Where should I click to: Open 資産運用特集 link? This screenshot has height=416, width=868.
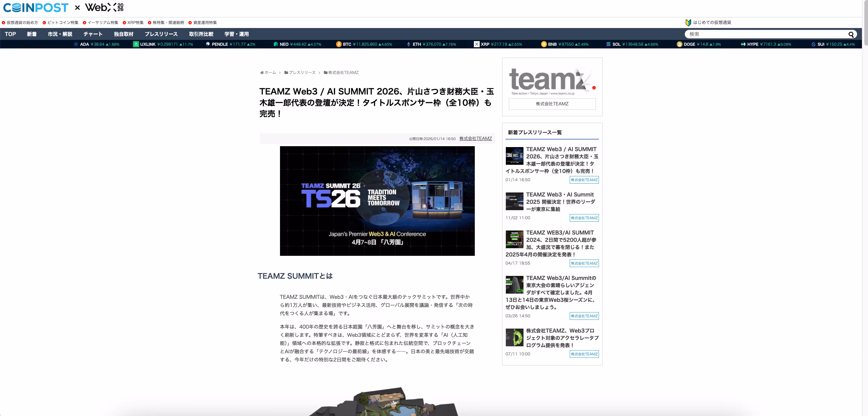pos(205,23)
